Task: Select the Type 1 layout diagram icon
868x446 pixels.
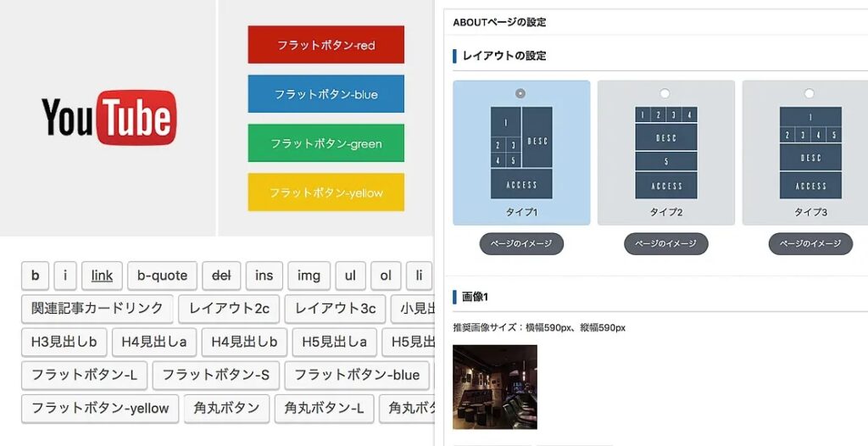Action: [x=521, y=153]
